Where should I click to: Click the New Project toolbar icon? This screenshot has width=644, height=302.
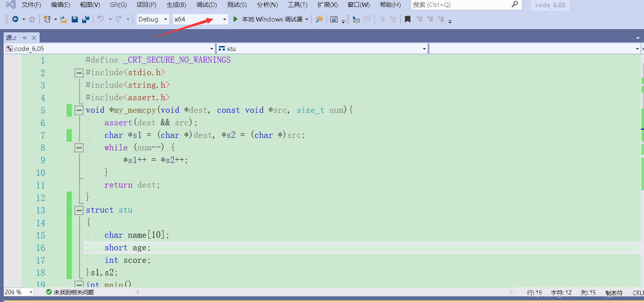click(47, 19)
